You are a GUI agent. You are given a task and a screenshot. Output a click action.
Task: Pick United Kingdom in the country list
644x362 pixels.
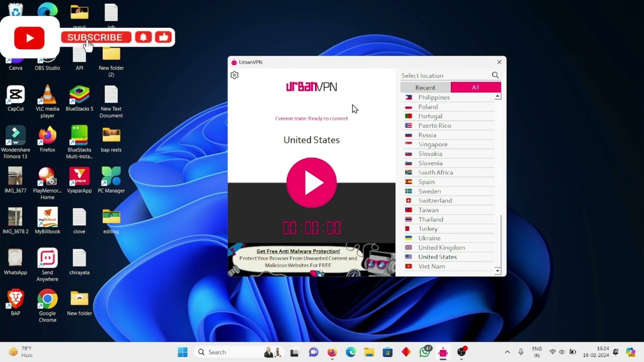pos(449,247)
